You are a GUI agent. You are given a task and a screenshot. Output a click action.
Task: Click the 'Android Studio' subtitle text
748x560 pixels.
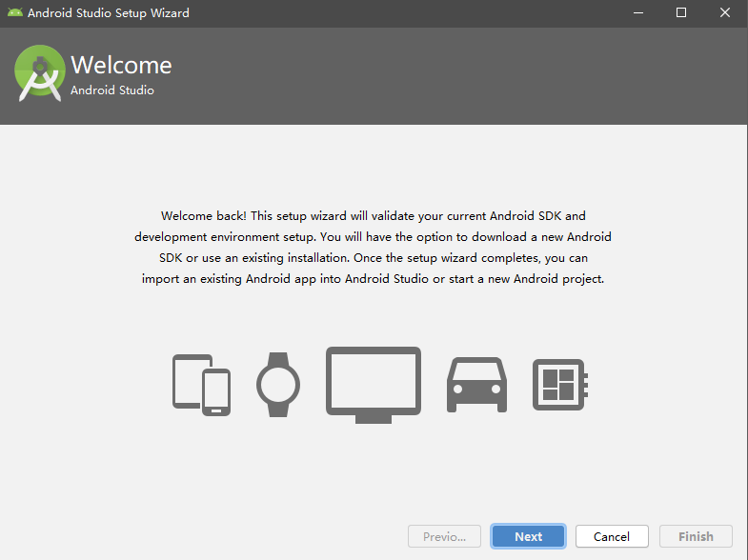(x=112, y=90)
